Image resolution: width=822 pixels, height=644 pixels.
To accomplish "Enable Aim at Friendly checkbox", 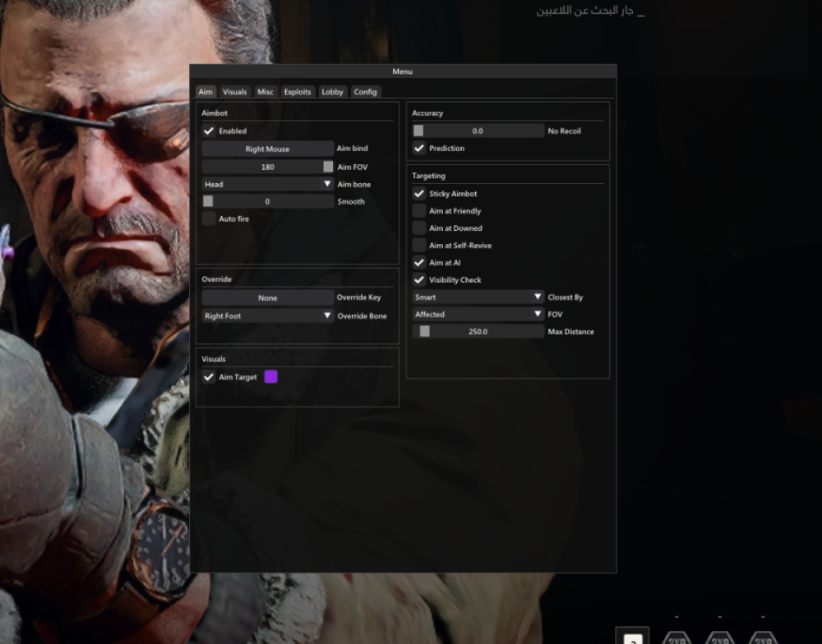I will (x=419, y=211).
